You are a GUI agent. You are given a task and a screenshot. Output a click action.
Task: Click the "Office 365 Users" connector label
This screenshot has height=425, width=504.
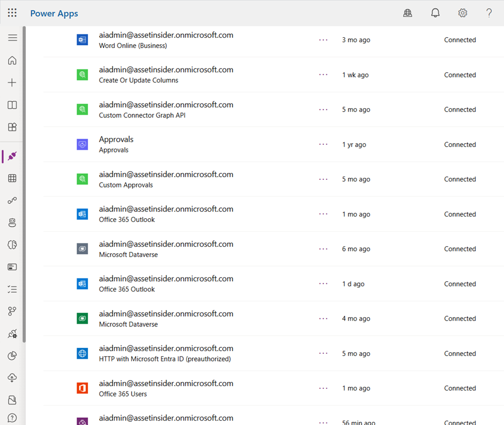click(x=123, y=394)
